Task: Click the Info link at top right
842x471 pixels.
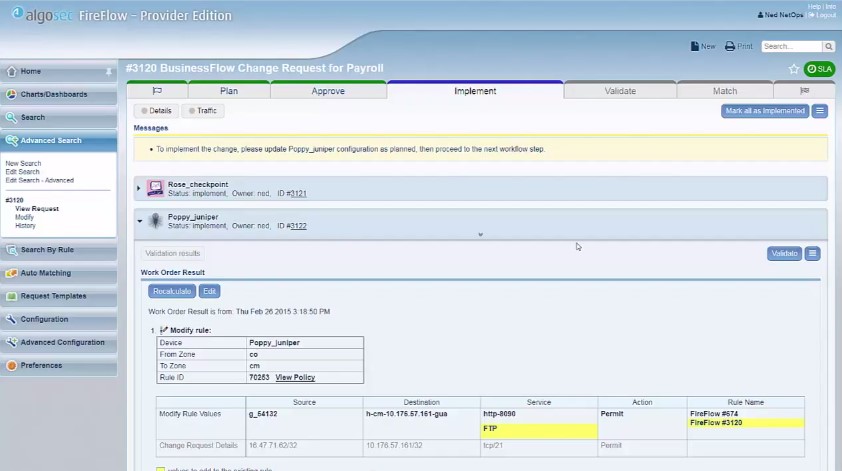Action: pyautogui.click(x=831, y=6)
